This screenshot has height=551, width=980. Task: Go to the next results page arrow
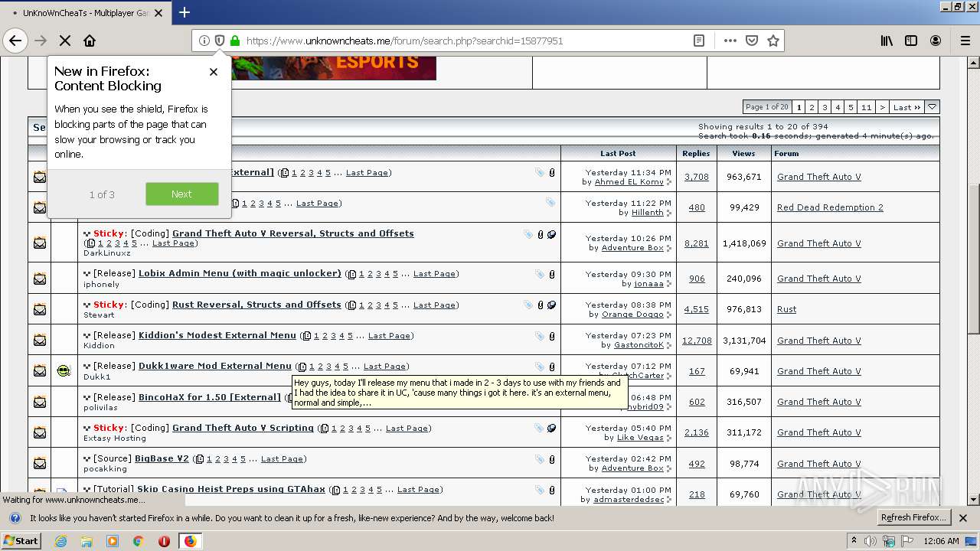[882, 107]
